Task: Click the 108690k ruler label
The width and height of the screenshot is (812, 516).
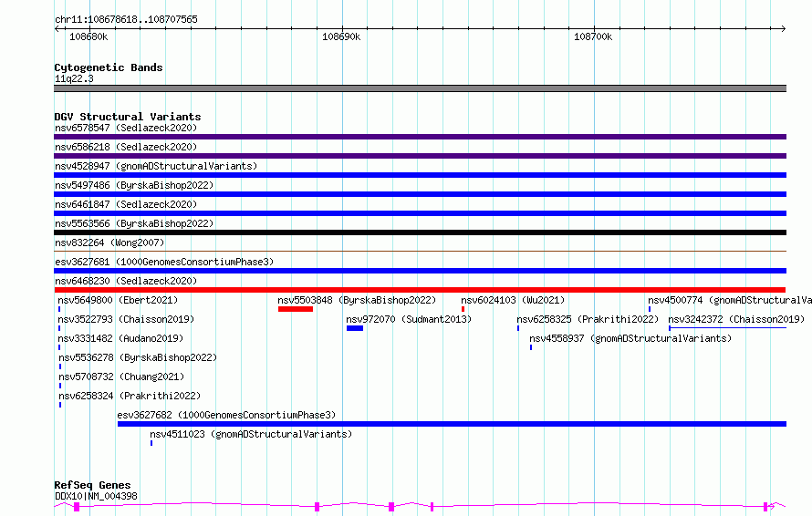Action: coord(341,36)
